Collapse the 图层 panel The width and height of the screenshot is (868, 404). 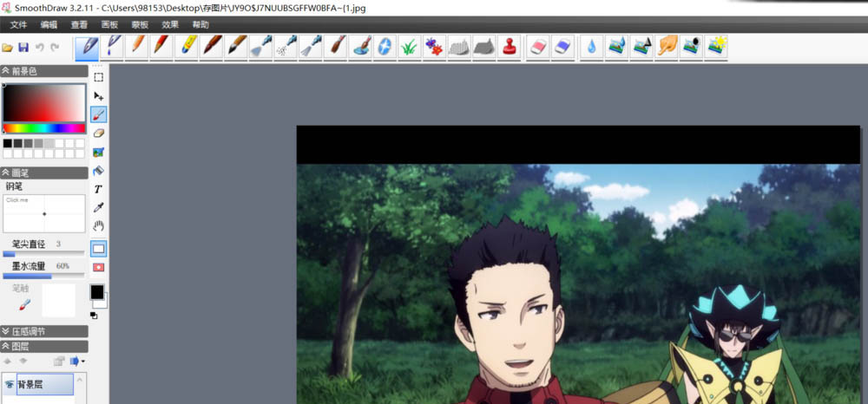pyautogui.click(x=44, y=347)
